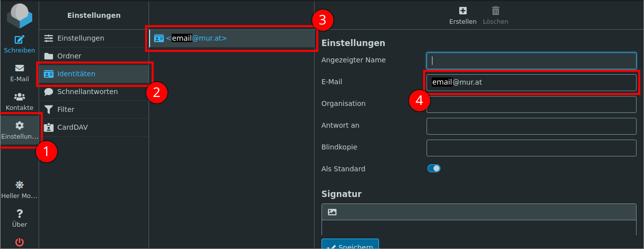Select the email@mur.at identity entry
This screenshot has width=644, height=249.
point(232,38)
